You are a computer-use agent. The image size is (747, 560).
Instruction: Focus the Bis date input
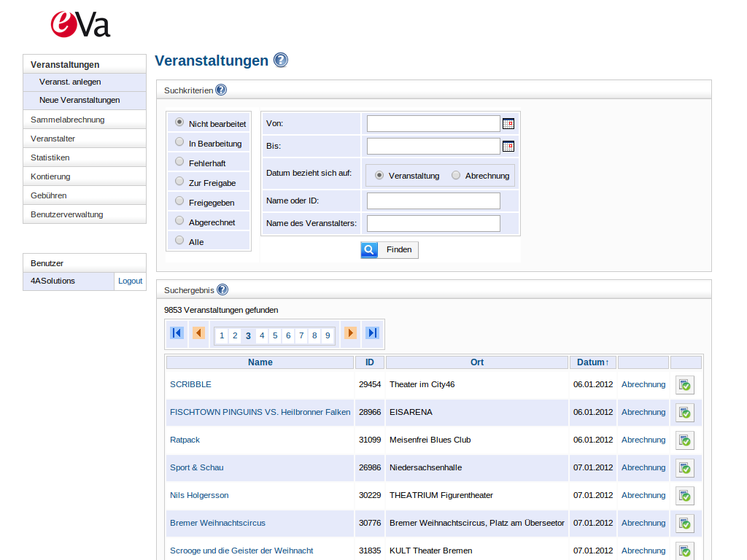(433, 146)
